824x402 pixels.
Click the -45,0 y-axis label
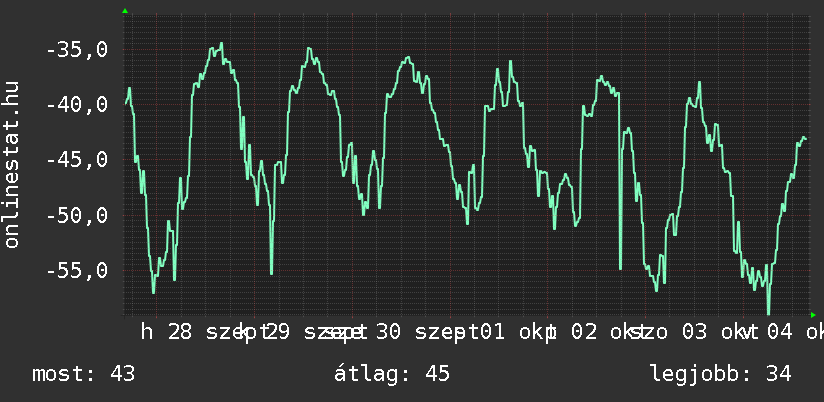click(77, 160)
